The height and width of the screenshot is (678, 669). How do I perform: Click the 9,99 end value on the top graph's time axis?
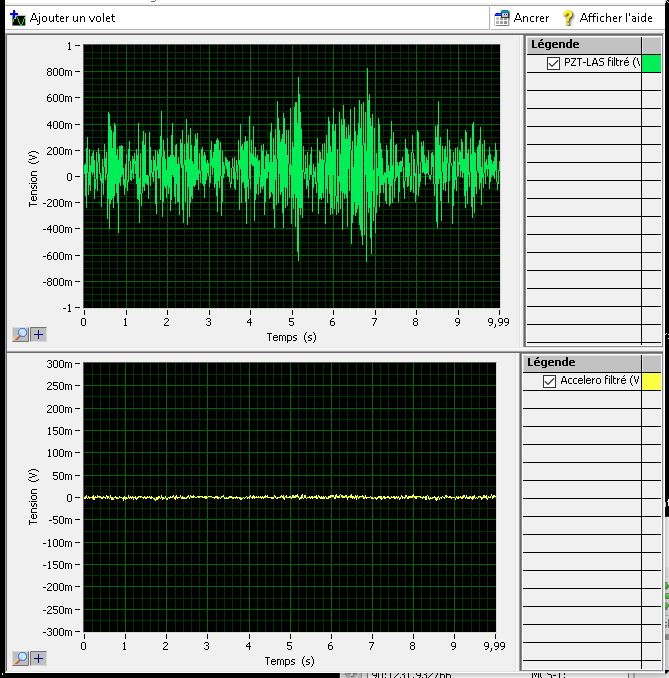click(497, 322)
